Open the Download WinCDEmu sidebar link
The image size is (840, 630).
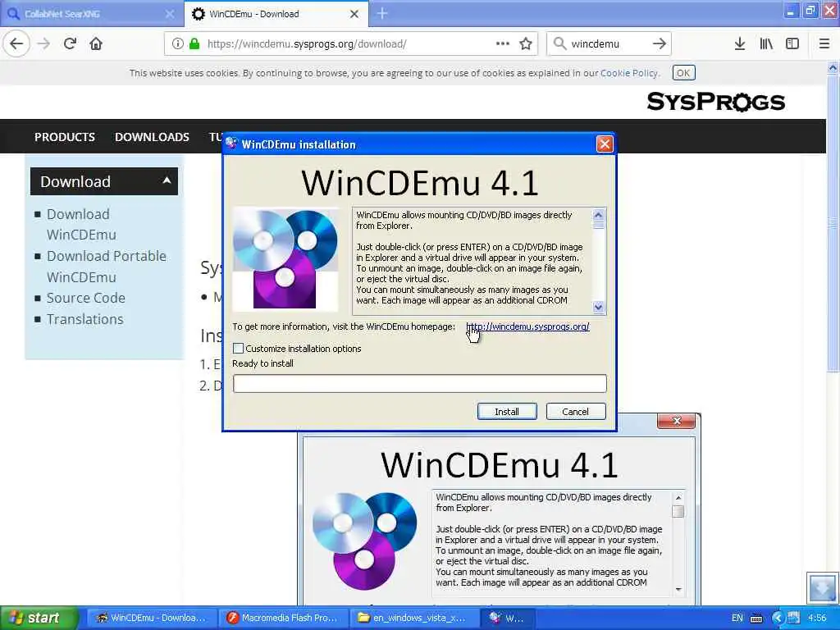81,225
